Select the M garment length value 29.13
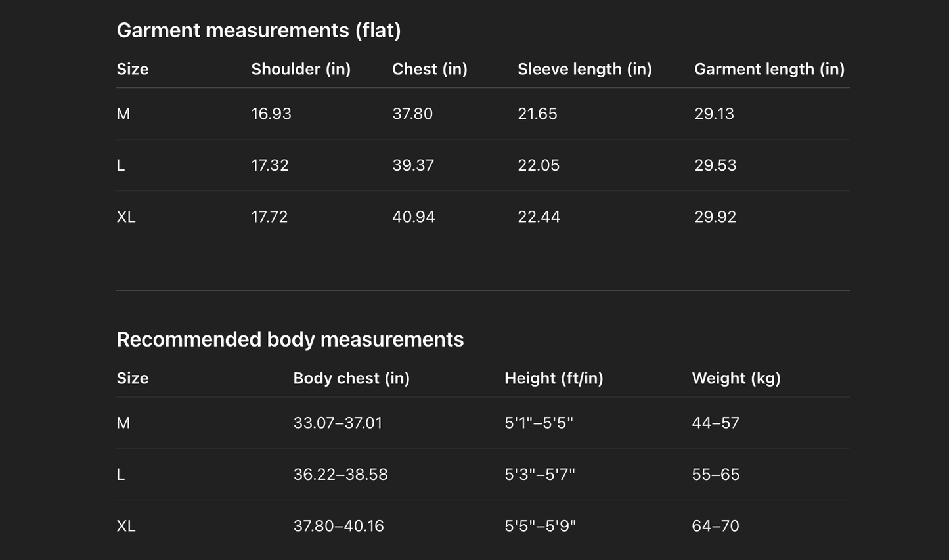The width and height of the screenshot is (949, 560). [714, 114]
